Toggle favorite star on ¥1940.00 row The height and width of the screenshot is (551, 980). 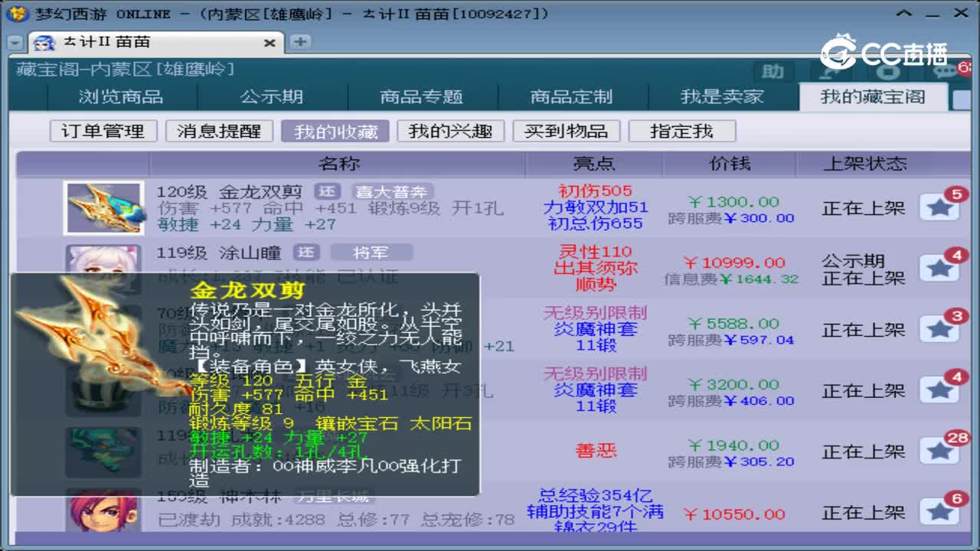[x=939, y=452]
